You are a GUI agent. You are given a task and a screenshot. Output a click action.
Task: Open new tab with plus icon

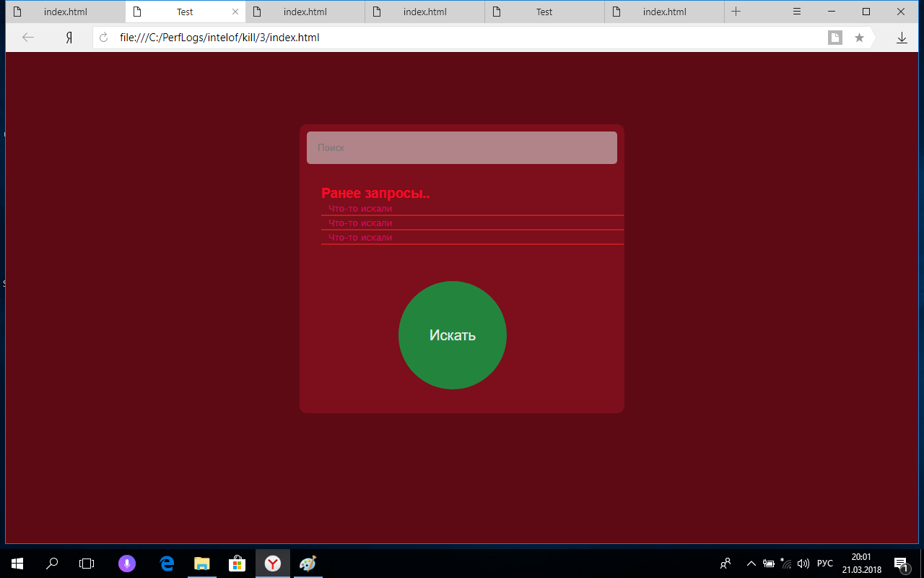coord(736,12)
